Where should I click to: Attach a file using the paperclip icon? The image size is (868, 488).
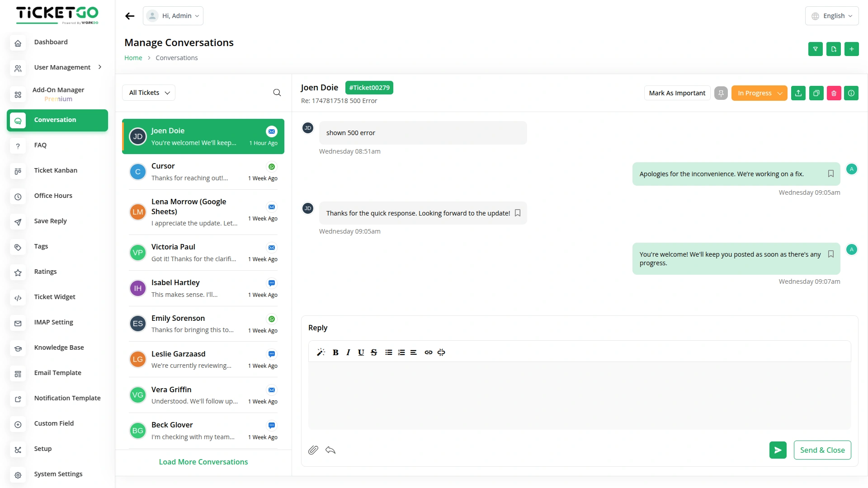(313, 450)
